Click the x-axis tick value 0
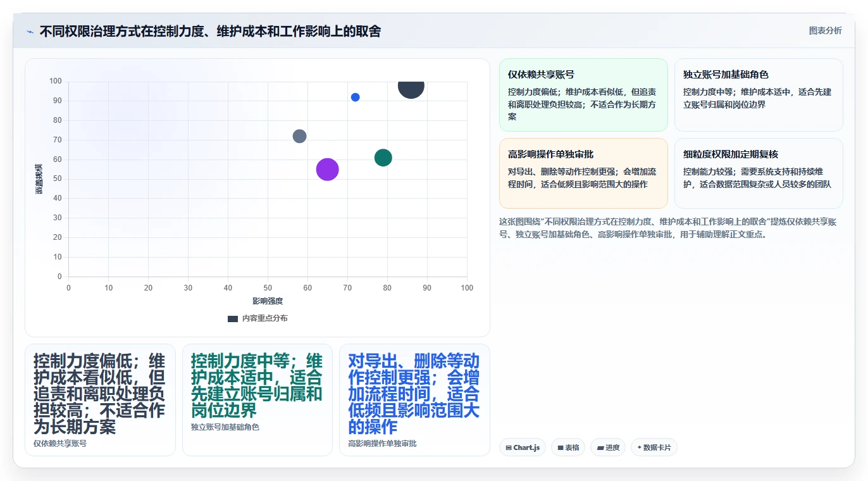 [x=68, y=288]
